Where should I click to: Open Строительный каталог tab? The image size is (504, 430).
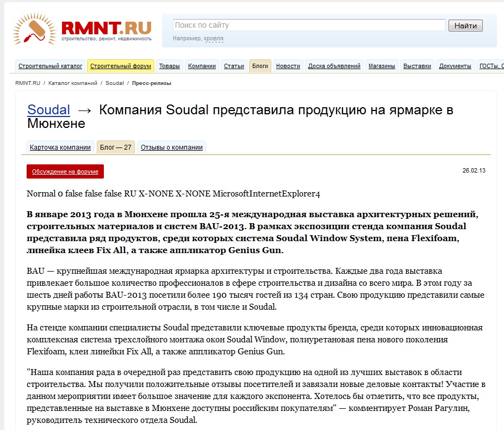(50, 66)
